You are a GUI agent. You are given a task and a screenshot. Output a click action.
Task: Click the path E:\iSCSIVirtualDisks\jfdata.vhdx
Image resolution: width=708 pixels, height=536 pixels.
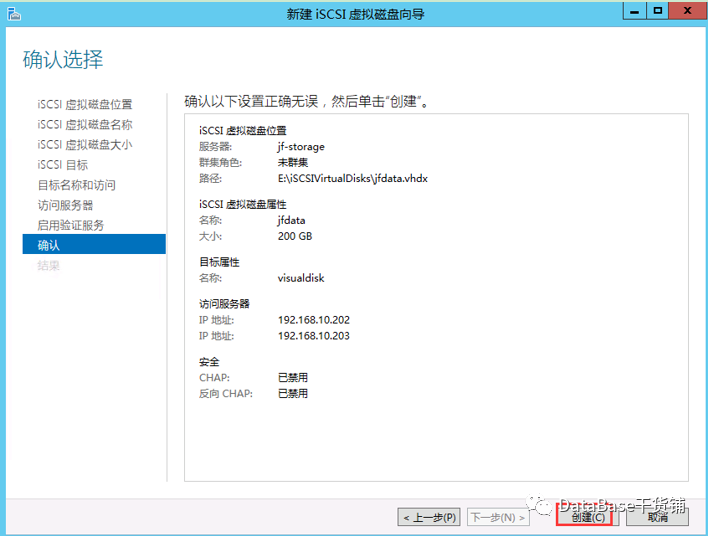pos(353,178)
